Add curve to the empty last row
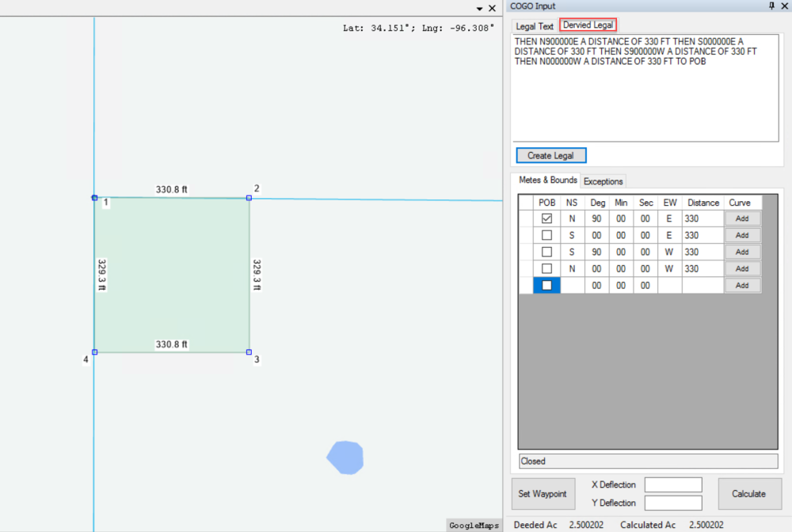The width and height of the screenshot is (792, 532). click(742, 285)
